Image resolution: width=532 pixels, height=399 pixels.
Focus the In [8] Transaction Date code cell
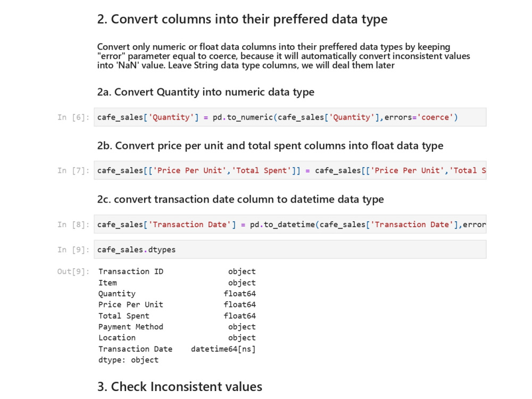pos(290,225)
